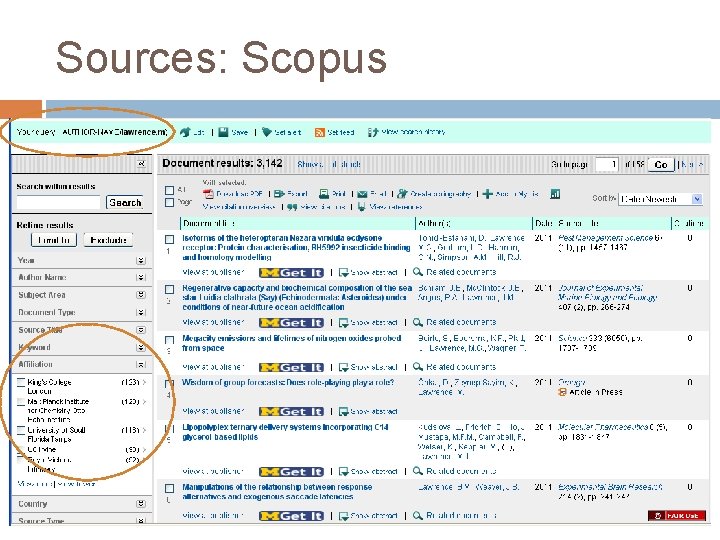Click the Download PDF icon
This screenshot has height=540, width=720.
[x=208, y=194]
